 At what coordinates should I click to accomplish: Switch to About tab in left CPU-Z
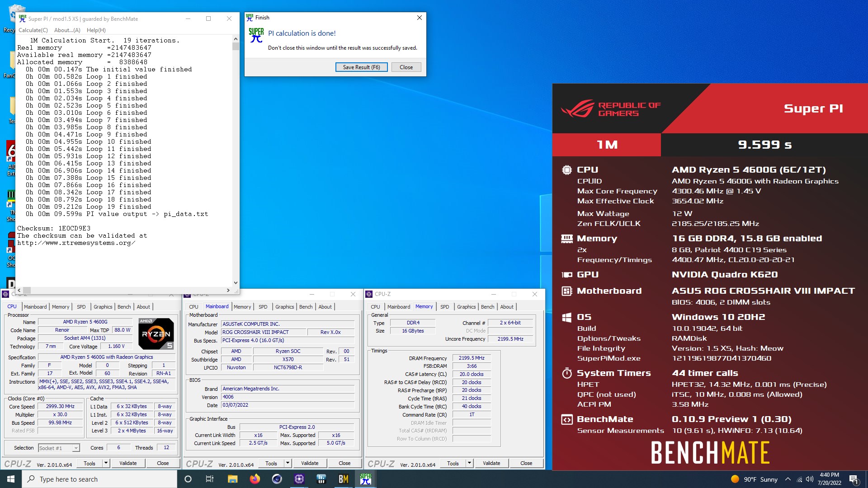point(143,307)
